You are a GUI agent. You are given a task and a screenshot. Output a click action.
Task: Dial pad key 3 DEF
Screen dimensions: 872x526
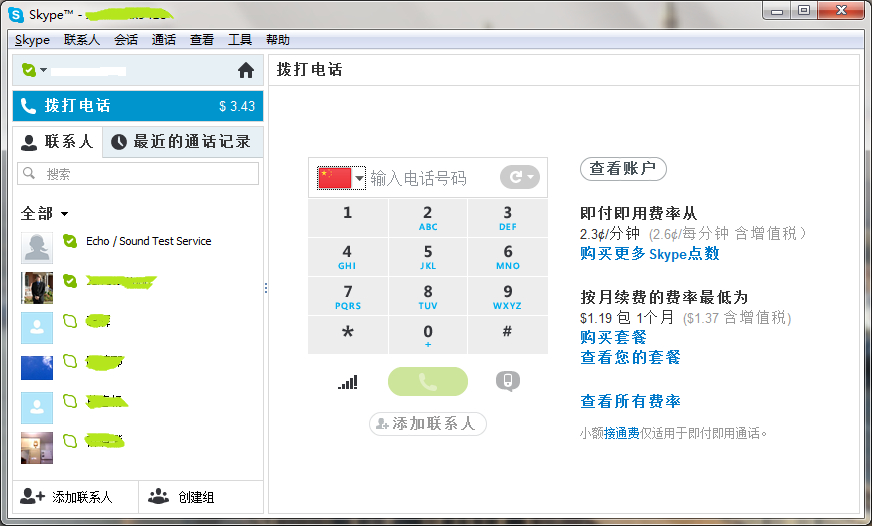(508, 218)
